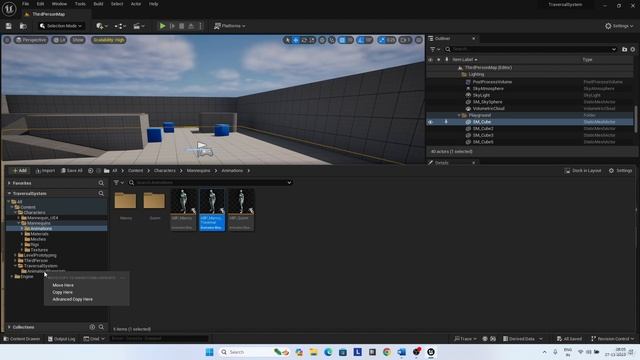This screenshot has height=360, width=640.
Task: Open the quick add actor menu
Action: point(102,26)
